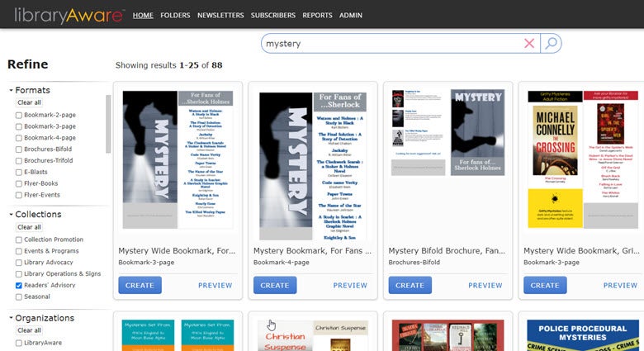Image resolution: width=644 pixels, height=351 pixels.
Task: Click the Mystery Bookmark, For Fans title
Action: [312, 251]
